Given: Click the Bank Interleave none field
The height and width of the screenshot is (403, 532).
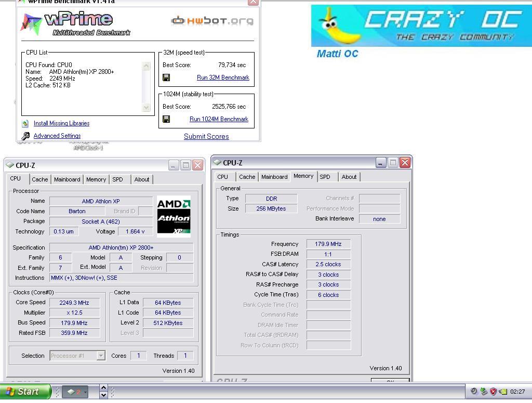Looking at the screenshot, I should point(379,219).
